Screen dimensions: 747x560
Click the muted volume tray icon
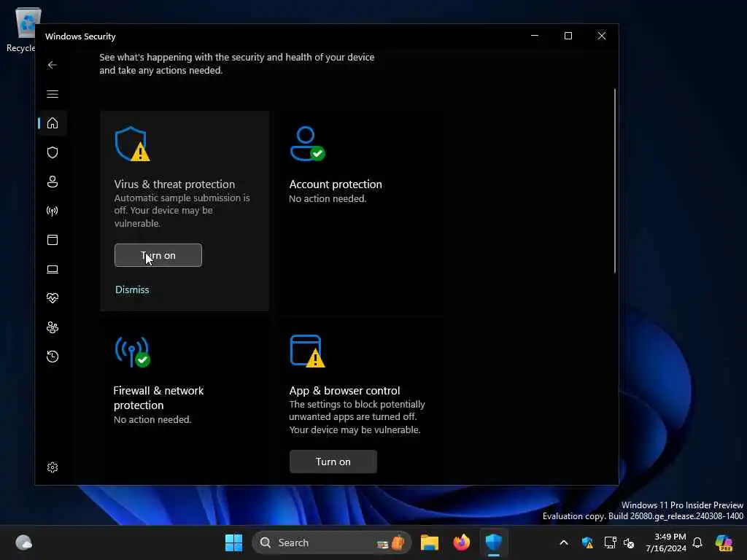click(629, 542)
